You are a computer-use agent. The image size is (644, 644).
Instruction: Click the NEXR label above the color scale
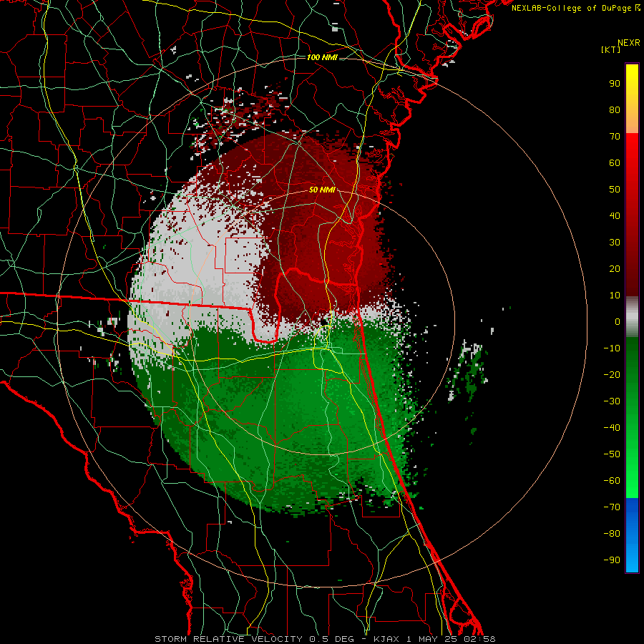629,43
